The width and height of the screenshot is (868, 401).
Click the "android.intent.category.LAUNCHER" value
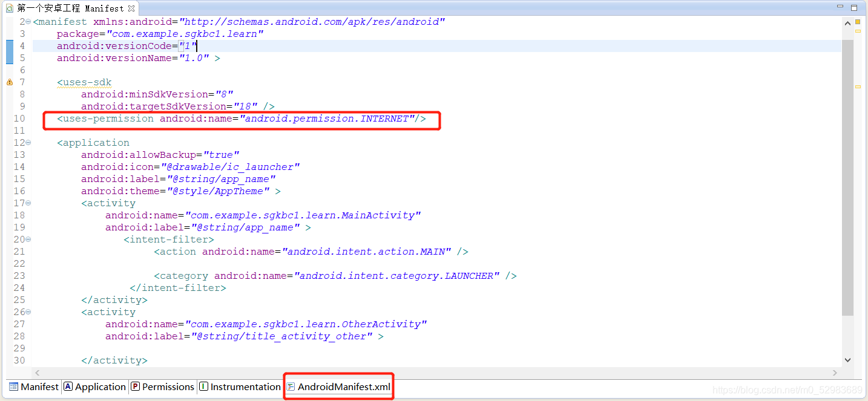coord(396,276)
